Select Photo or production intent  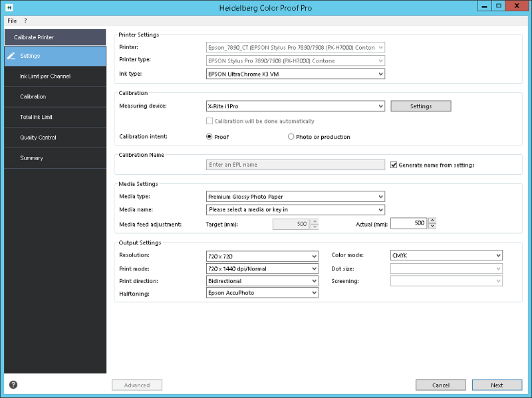291,137
